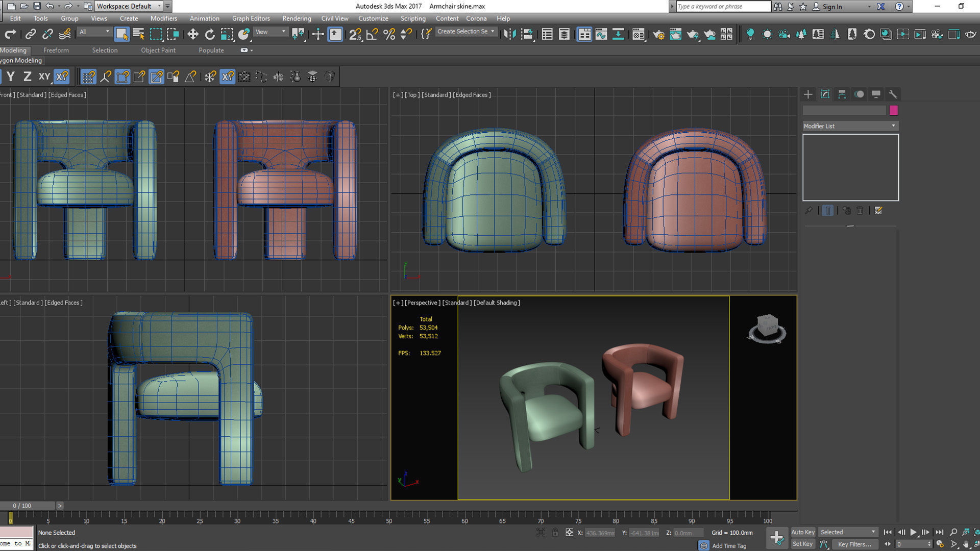Click the light bulb icon in toolbar
Image resolution: width=980 pixels, height=551 pixels.
click(x=750, y=34)
